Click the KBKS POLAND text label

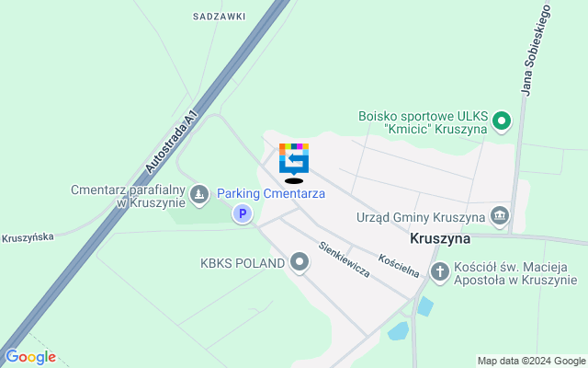(243, 263)
